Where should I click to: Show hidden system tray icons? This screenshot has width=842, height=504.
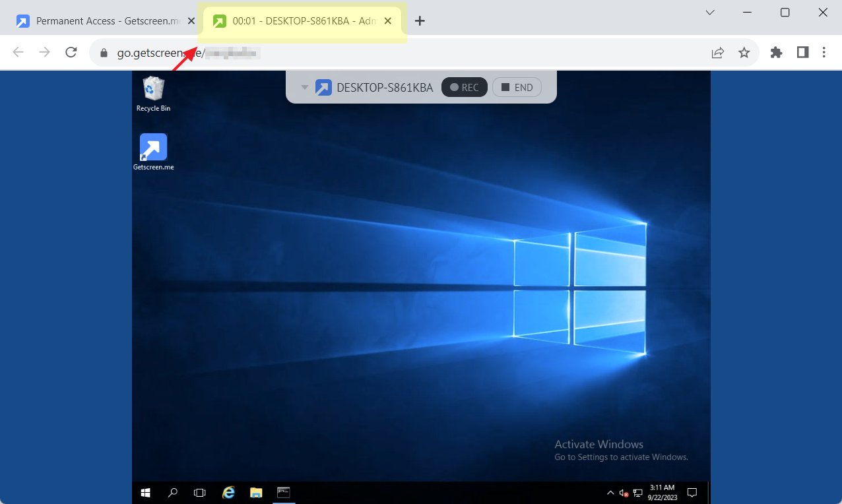(610, 493)
